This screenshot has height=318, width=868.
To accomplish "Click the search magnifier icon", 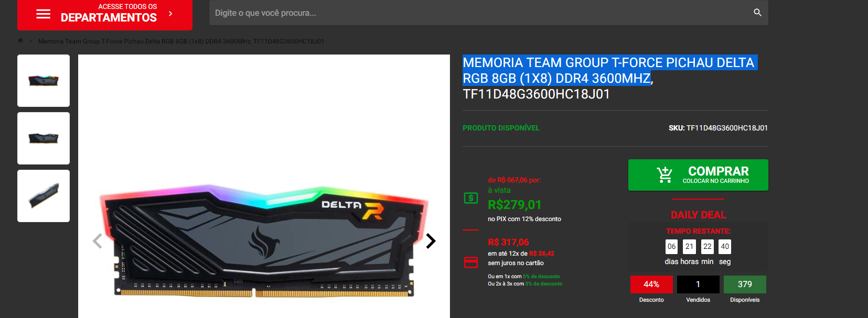I will (x=757, y=12).
